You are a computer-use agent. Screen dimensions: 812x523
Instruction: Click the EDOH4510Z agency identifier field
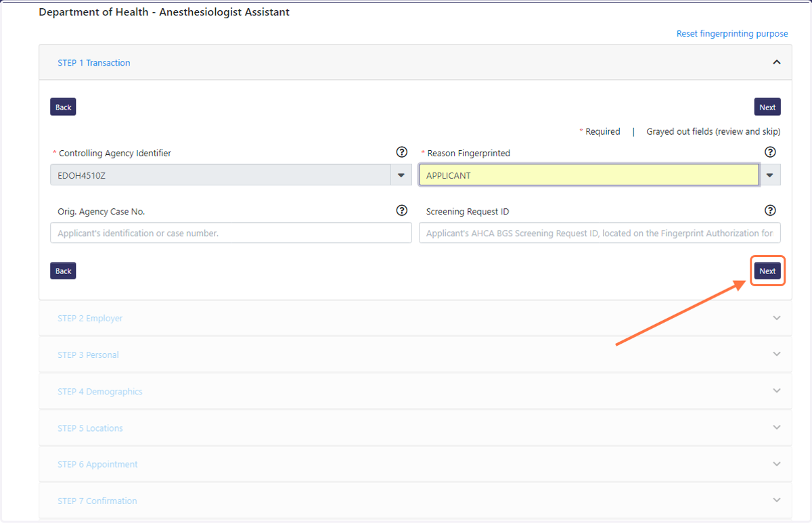(x=221, y=175)
